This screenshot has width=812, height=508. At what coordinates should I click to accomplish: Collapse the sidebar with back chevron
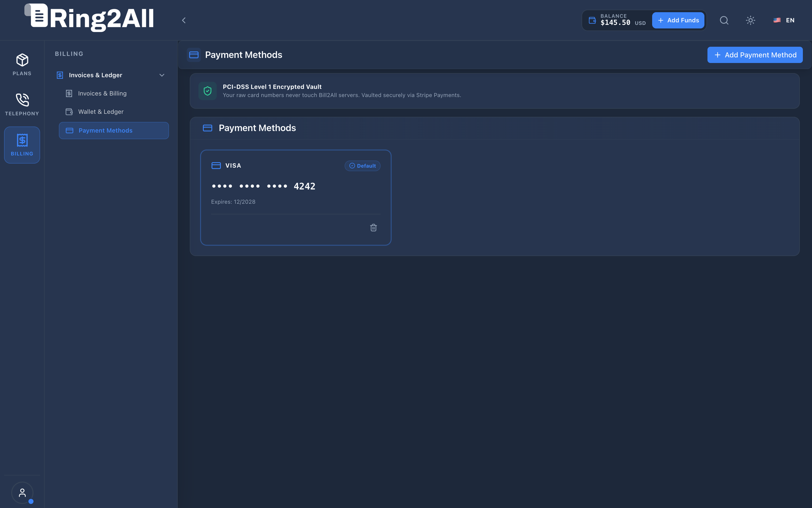[183, 20]
